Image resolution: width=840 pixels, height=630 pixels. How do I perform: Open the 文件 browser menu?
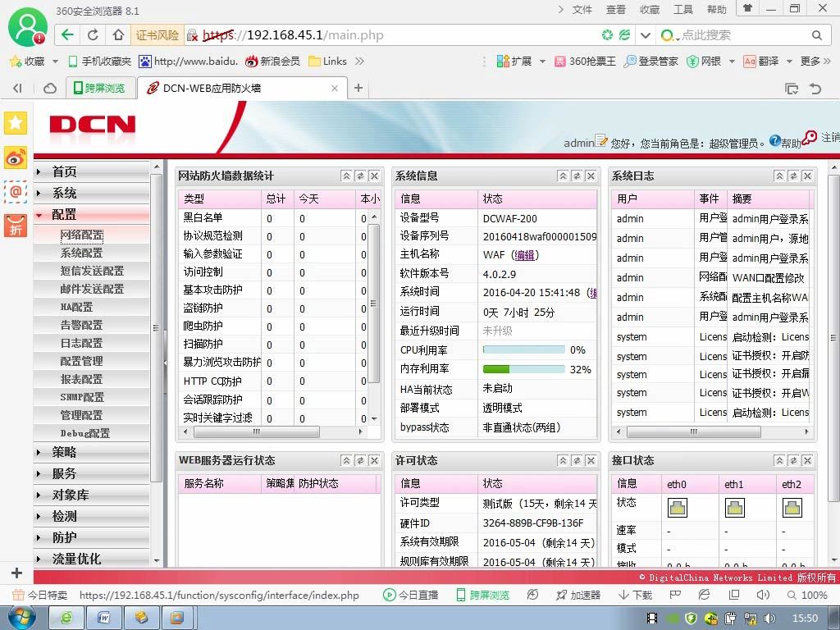click(582, 10)
